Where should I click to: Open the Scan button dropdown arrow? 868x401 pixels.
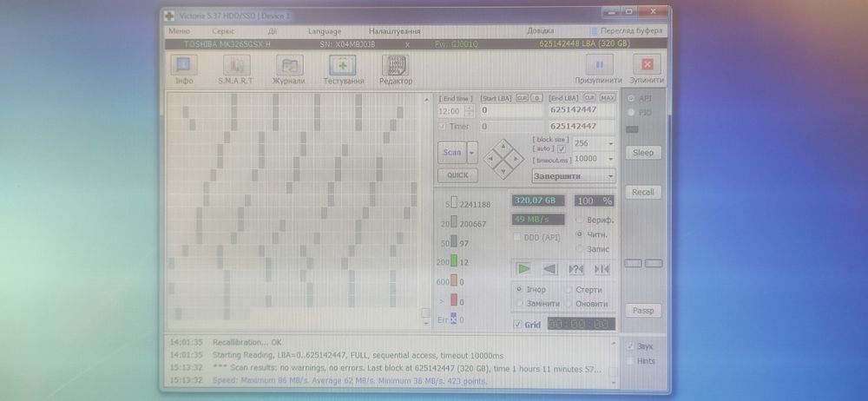472,152
